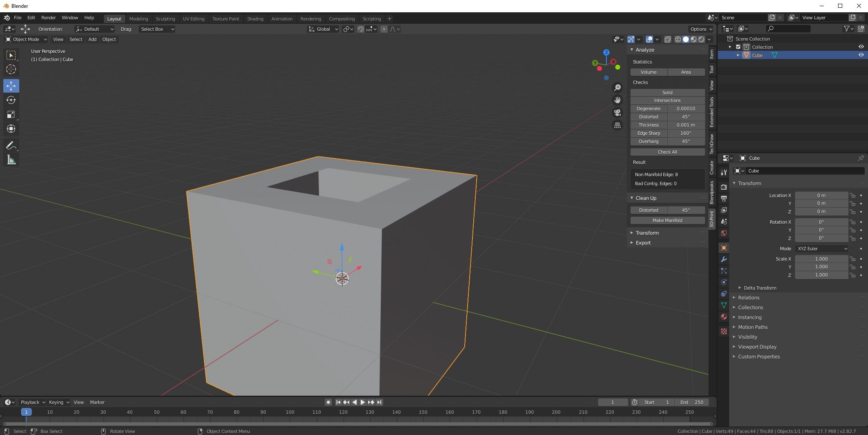Select the Move tool in the toolbar

tap(11, 86)
